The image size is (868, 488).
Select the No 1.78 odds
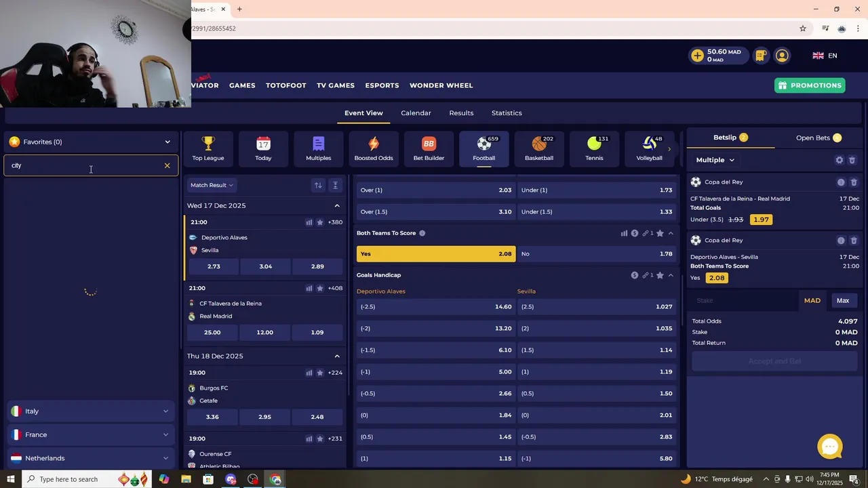pos(597,253)
